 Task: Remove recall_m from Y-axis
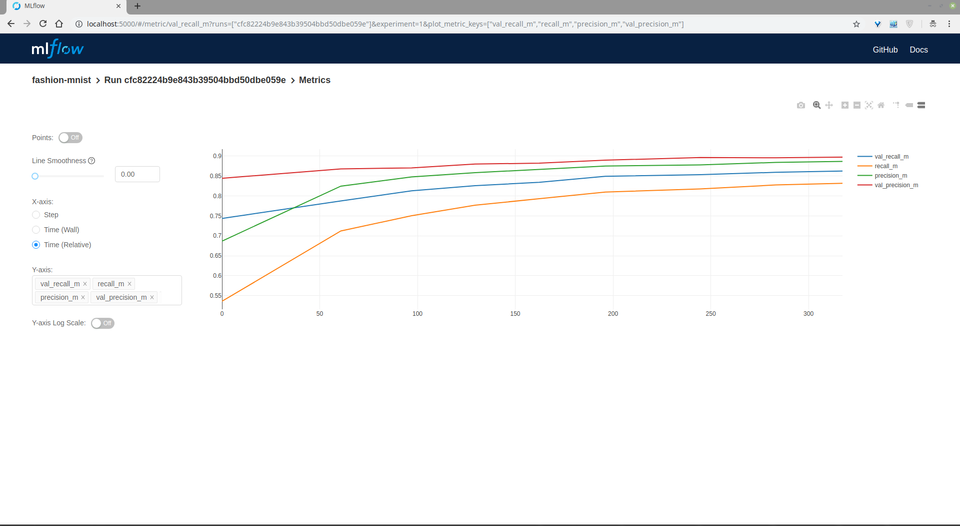[x=129, y=284]
